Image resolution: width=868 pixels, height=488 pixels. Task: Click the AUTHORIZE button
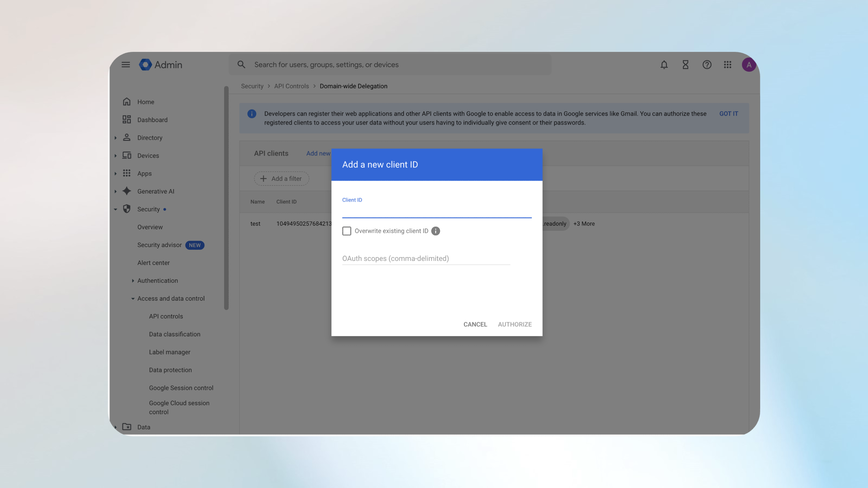[515, 324]
